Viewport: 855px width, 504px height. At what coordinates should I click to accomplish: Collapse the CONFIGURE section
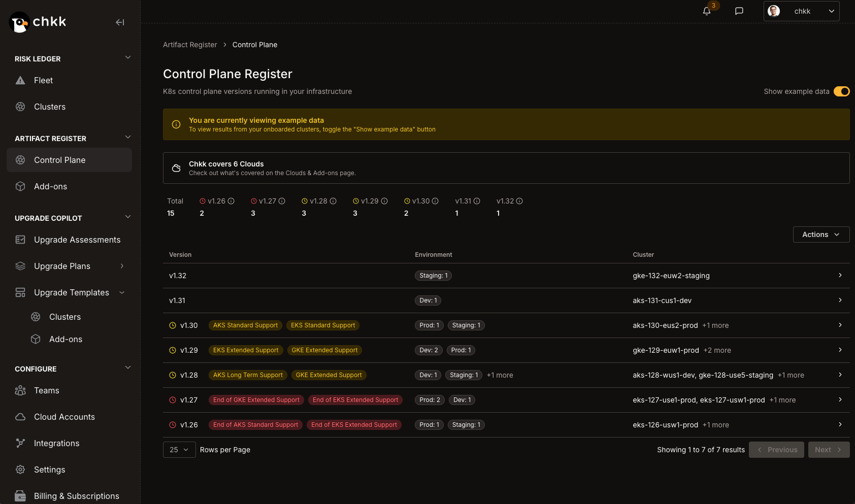pos(128,367)
